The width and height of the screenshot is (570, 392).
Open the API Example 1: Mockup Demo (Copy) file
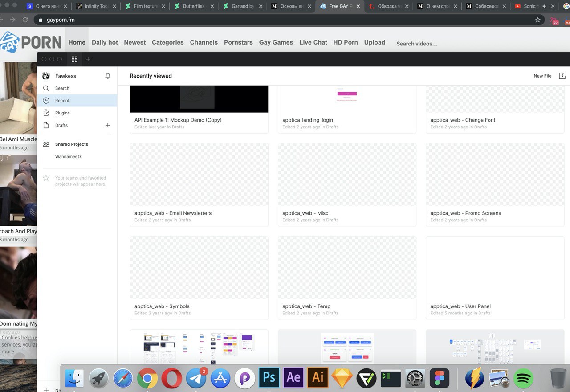[199, 109]
